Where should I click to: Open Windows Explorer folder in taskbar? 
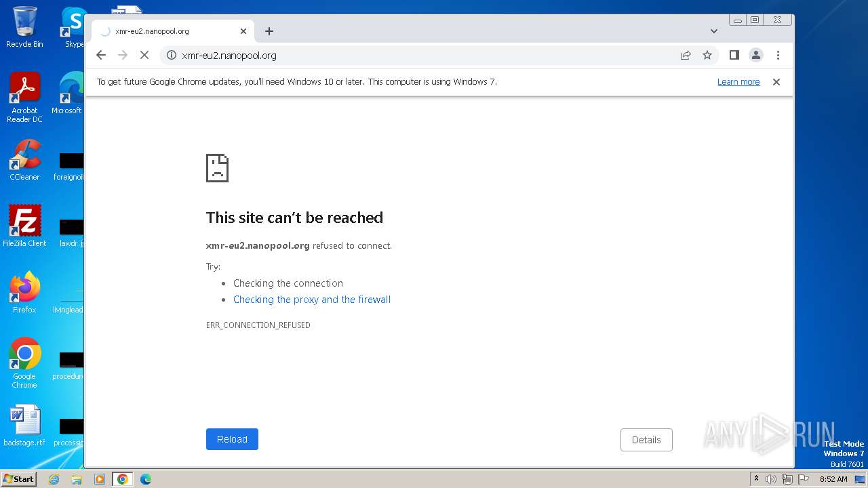[x=77, y=479]
